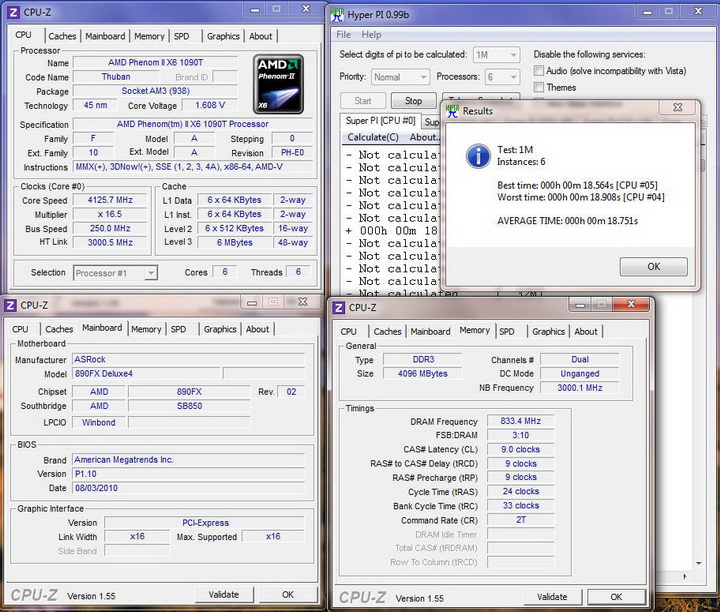Viewport: 720px width, 612px height.
Task: Click the Start button in Hyper PI
Action: pos(363,101)
